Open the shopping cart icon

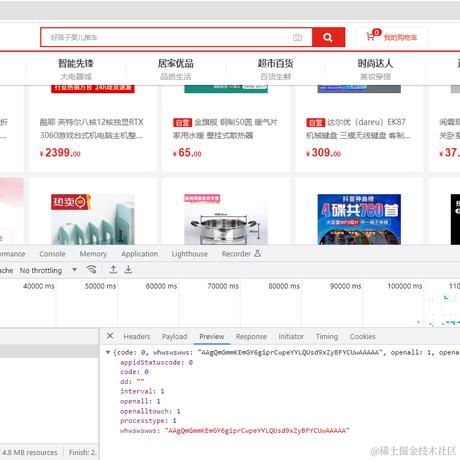click(x=370, y=36)
